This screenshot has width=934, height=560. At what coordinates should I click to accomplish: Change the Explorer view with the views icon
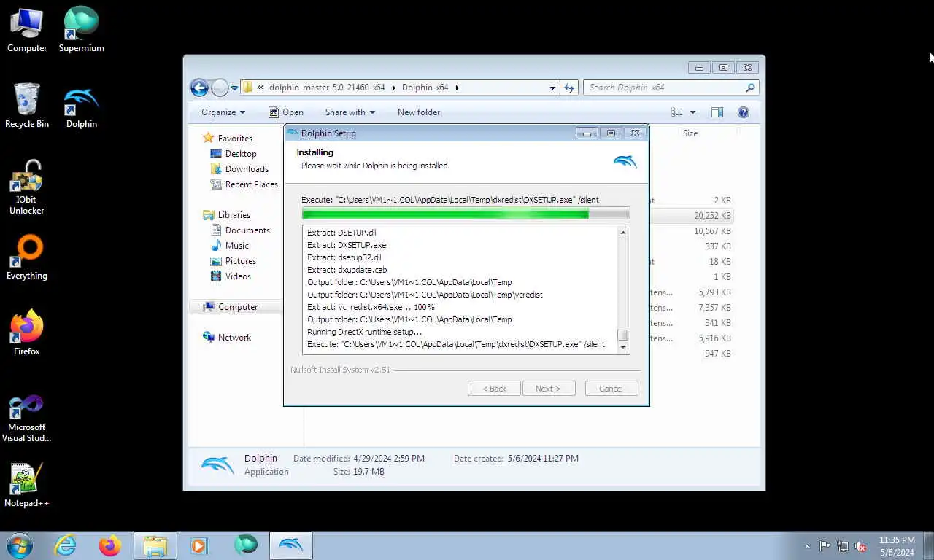(x=677, y=112)
